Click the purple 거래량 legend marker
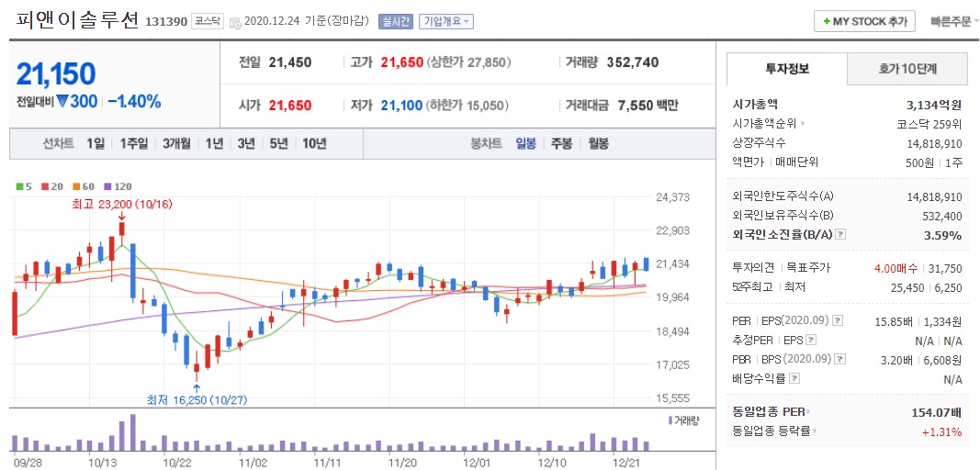 [670, 420]
